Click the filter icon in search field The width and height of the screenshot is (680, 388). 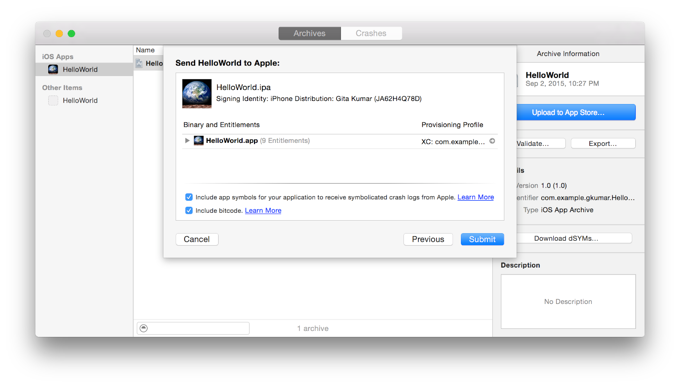pos(144,328)
